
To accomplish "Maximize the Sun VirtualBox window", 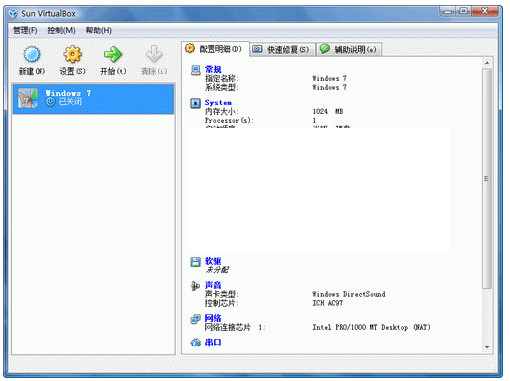I will (463, 11).
